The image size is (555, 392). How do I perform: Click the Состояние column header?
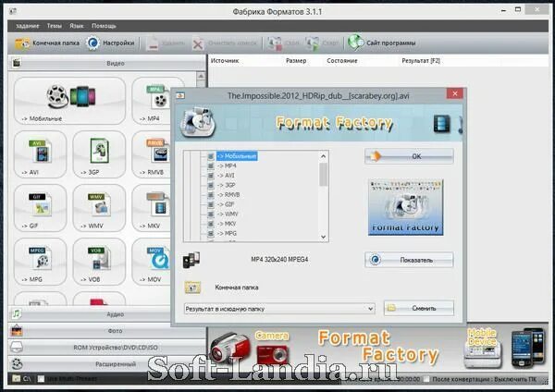pyautogui.click(x=342, y=61)
